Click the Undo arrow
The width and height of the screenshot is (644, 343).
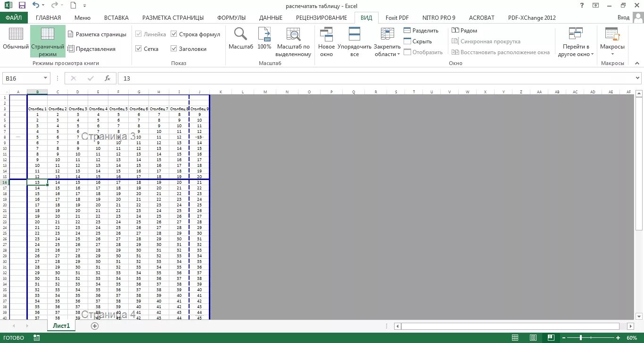point(36,6)
